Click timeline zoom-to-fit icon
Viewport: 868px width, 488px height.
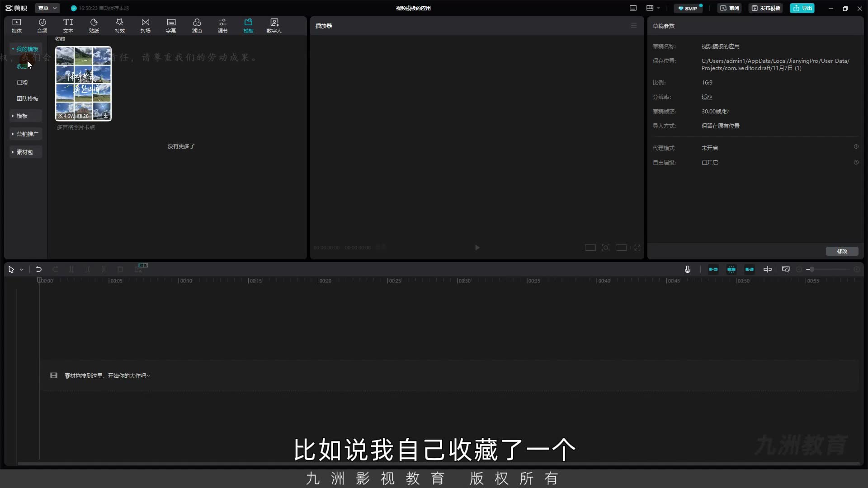(x=786, y=270)
